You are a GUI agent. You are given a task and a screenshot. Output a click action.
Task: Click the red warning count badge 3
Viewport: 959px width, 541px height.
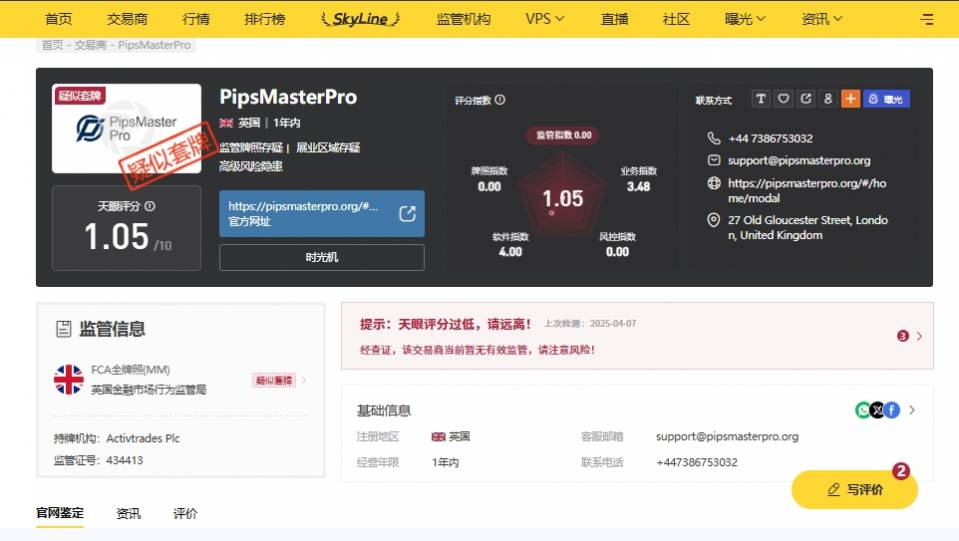tap(903, 336)
